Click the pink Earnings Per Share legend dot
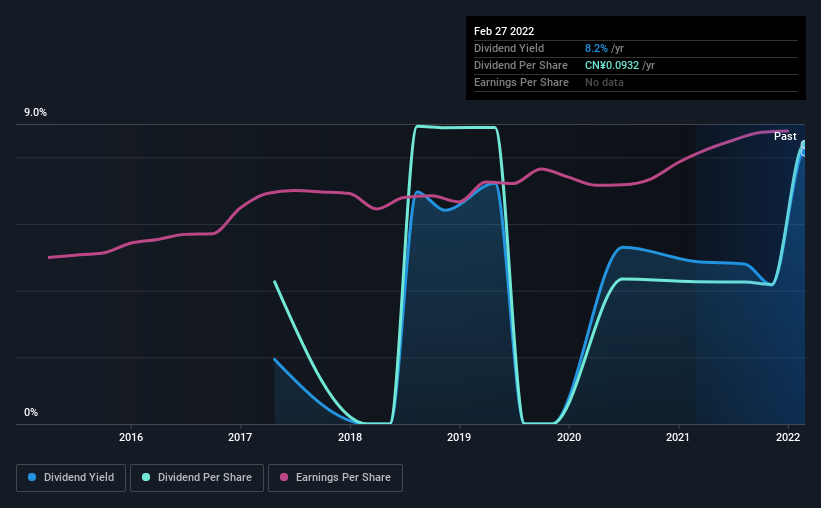821x508 pixels. pyautogui.click(x=284, y=477)
